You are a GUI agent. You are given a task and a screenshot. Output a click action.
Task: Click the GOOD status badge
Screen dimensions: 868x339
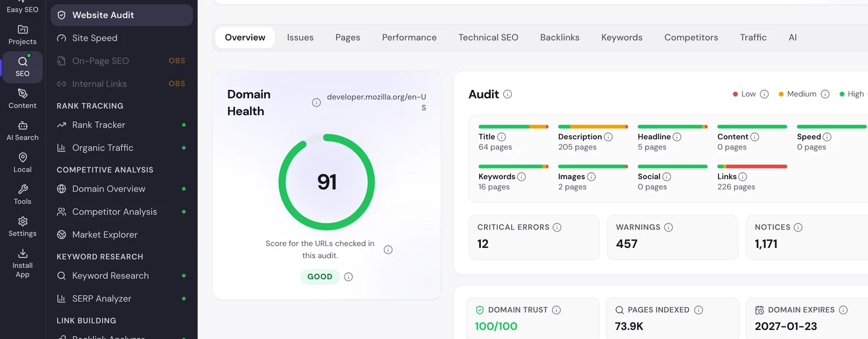320,277
